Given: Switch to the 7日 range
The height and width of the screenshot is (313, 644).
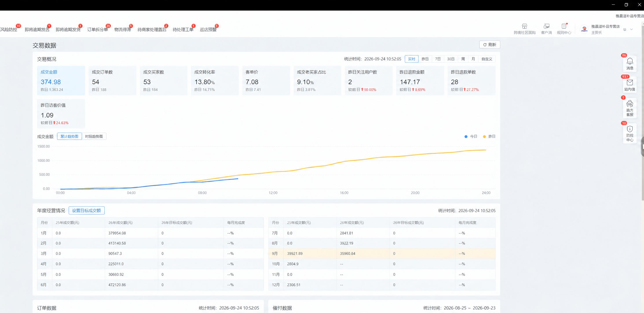Looking at the screenshot, I should tap(438, 59).
